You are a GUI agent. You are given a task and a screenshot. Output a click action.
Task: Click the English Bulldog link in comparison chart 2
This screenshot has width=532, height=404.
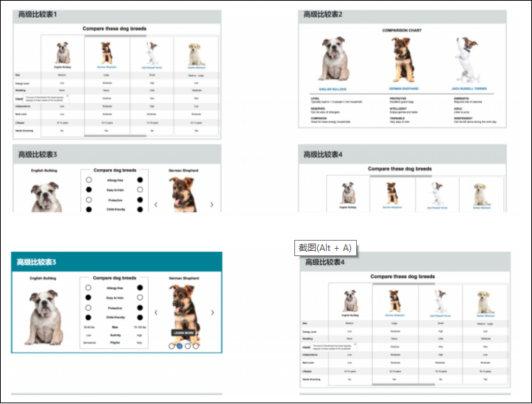(333, 88)
